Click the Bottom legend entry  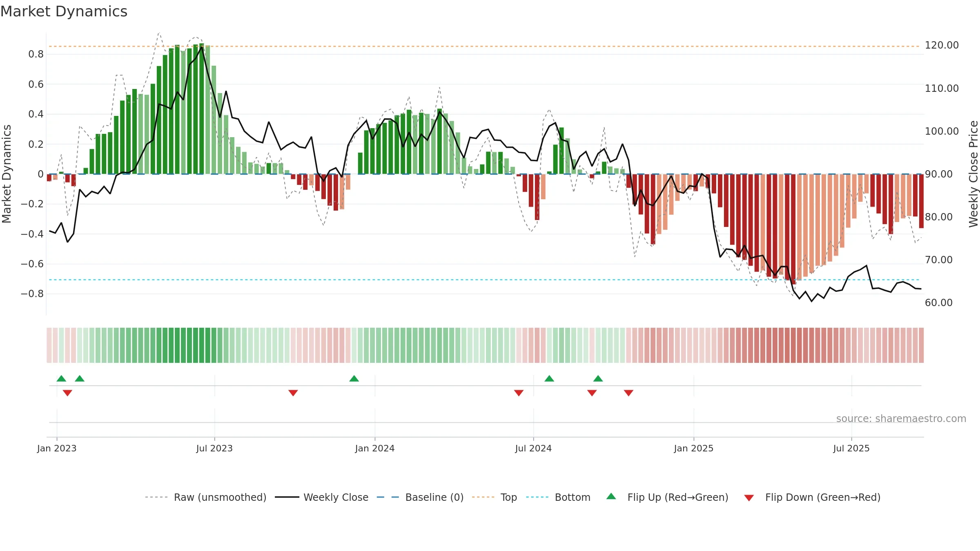tap(558, 497)
